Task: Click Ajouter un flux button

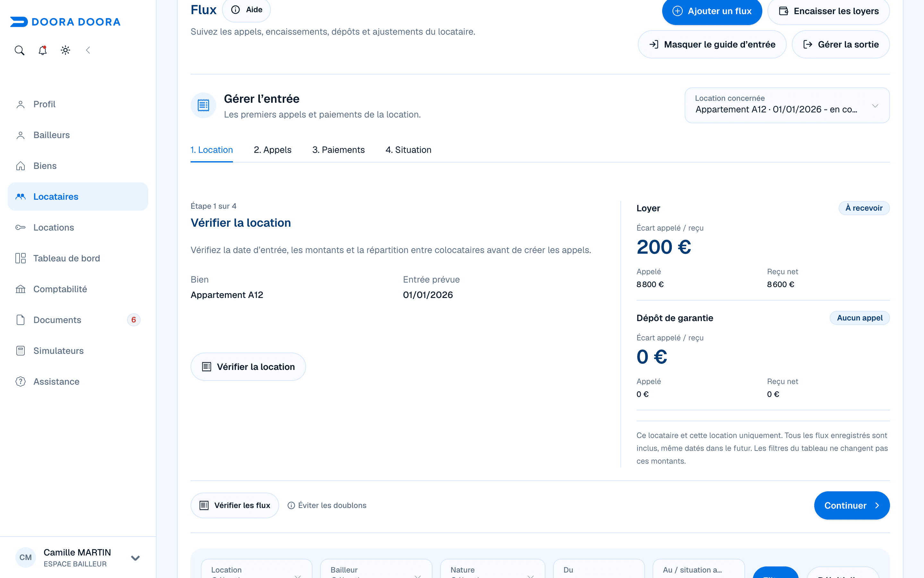Action: tap(712, 11)
